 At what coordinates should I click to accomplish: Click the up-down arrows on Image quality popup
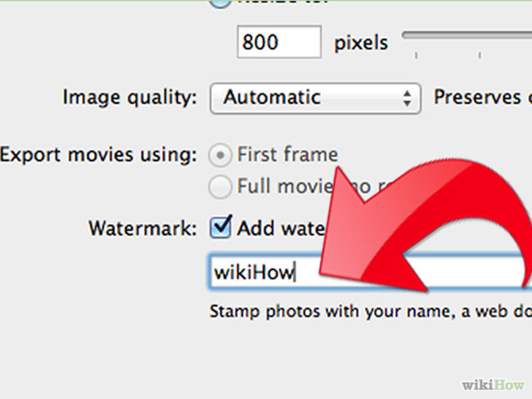(x=407, y=99)
